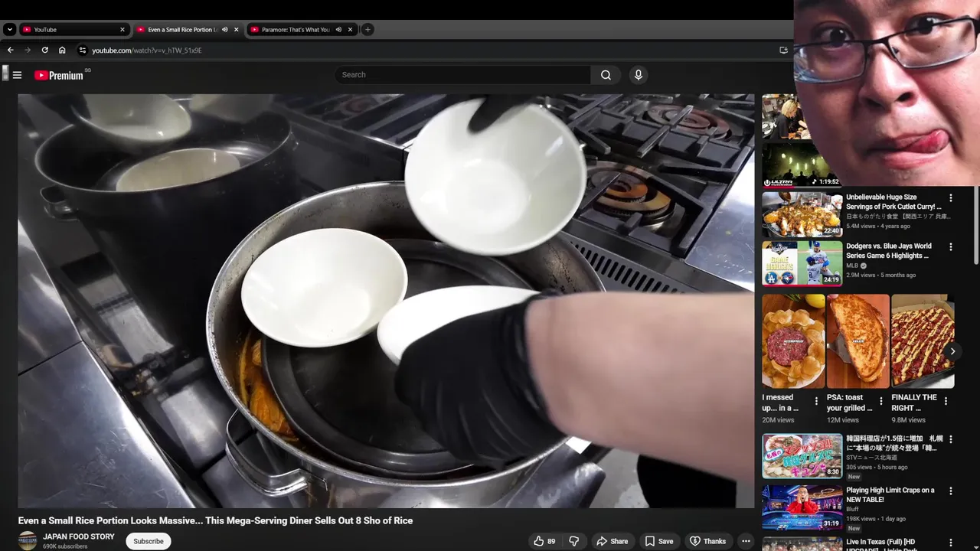
Task: Open more actions ellipsis under video
Action: point(746,541)
